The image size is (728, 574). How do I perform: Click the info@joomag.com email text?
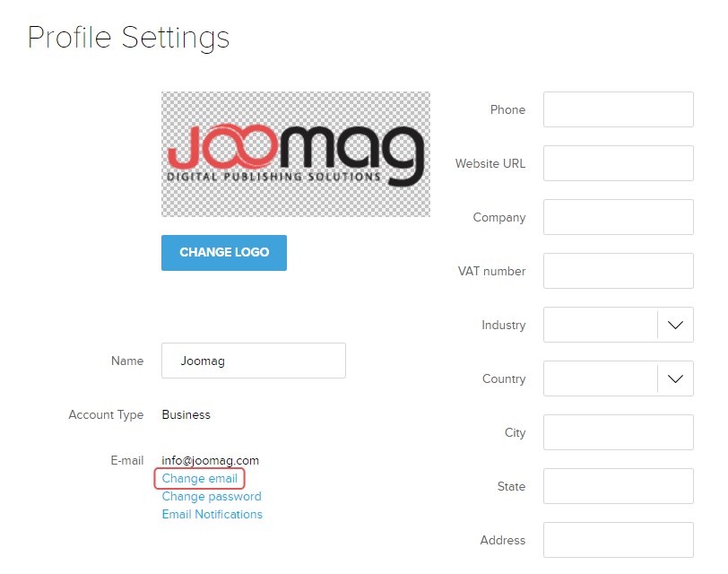[211, 461]
